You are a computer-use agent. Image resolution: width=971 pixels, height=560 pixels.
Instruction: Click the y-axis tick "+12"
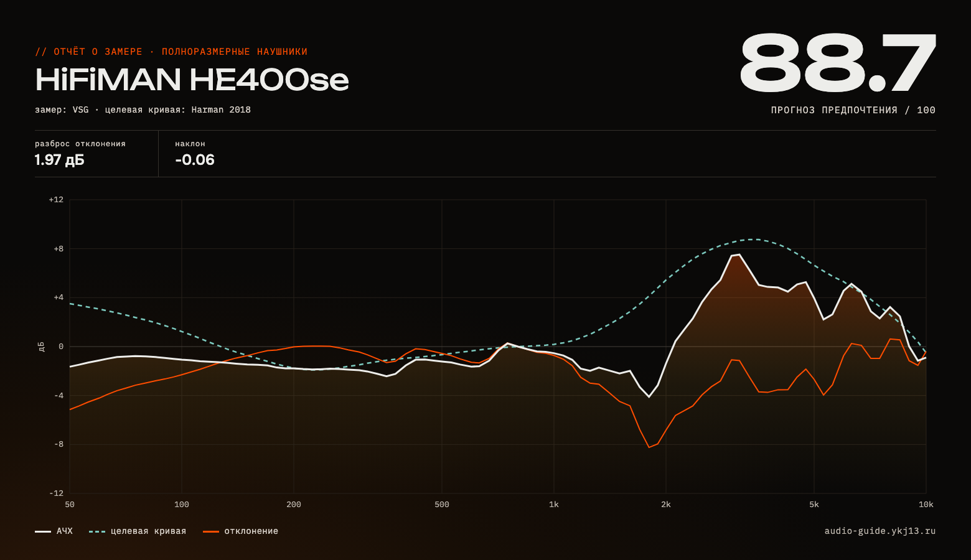point(56,200)
